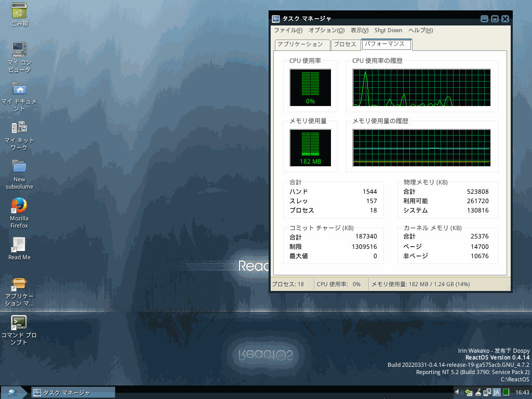Click the broom-shaped tray icon
Viewport: 532px width, 399px height.
pyautogui.click(x=478, y=393)
